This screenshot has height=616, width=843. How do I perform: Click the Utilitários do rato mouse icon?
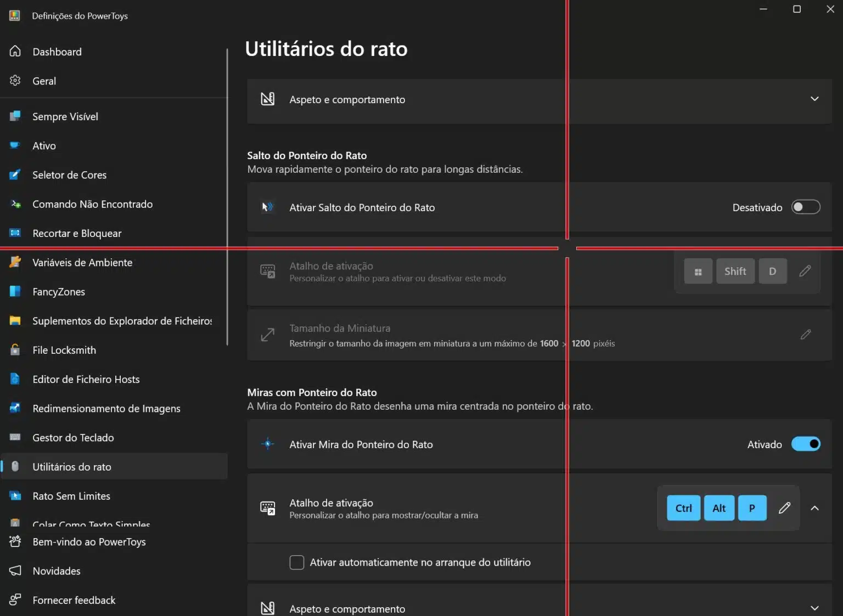click(x=15, y=466)
